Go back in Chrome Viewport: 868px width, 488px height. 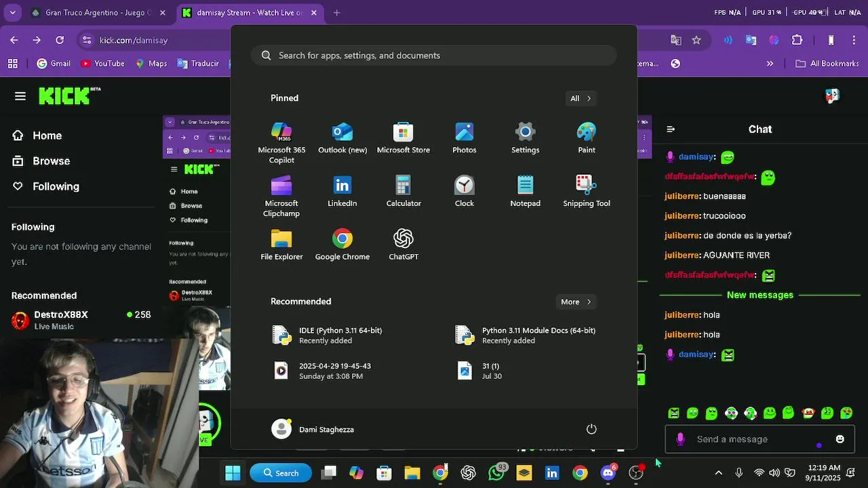tap(13, 40)
